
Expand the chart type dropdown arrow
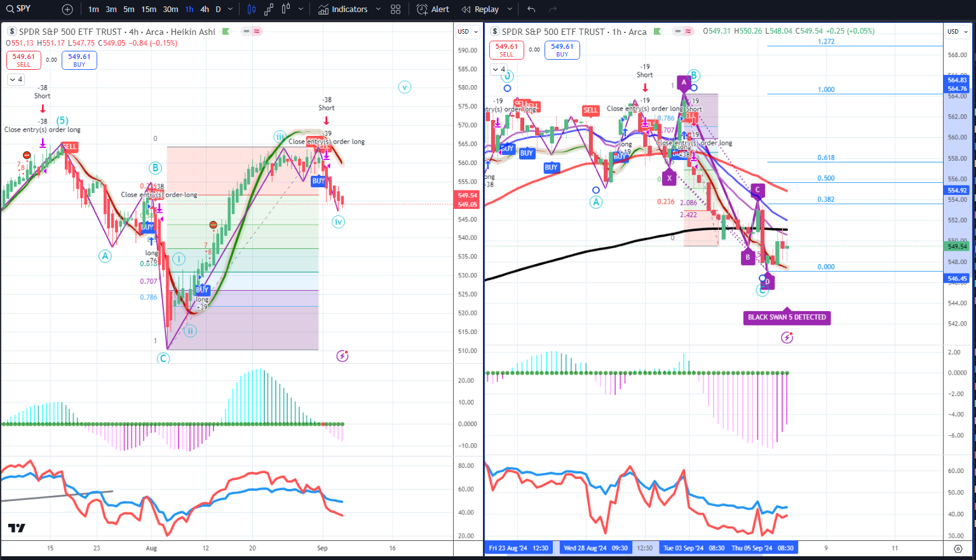click(x=301, y=10)
